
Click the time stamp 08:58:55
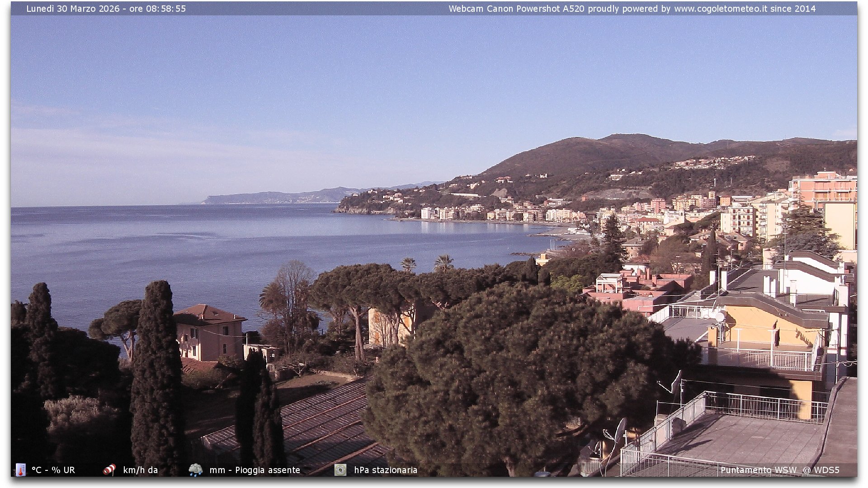165,9
